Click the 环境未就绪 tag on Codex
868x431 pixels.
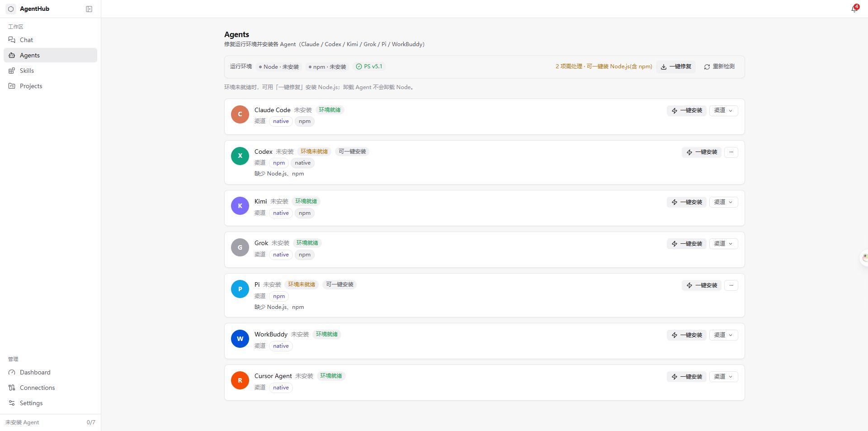314,152
